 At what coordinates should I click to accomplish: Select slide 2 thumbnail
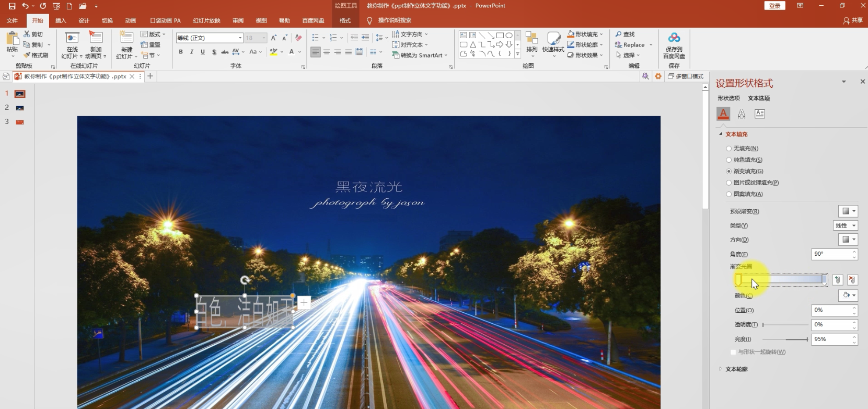pyautogui.click(x=20, y=108)
